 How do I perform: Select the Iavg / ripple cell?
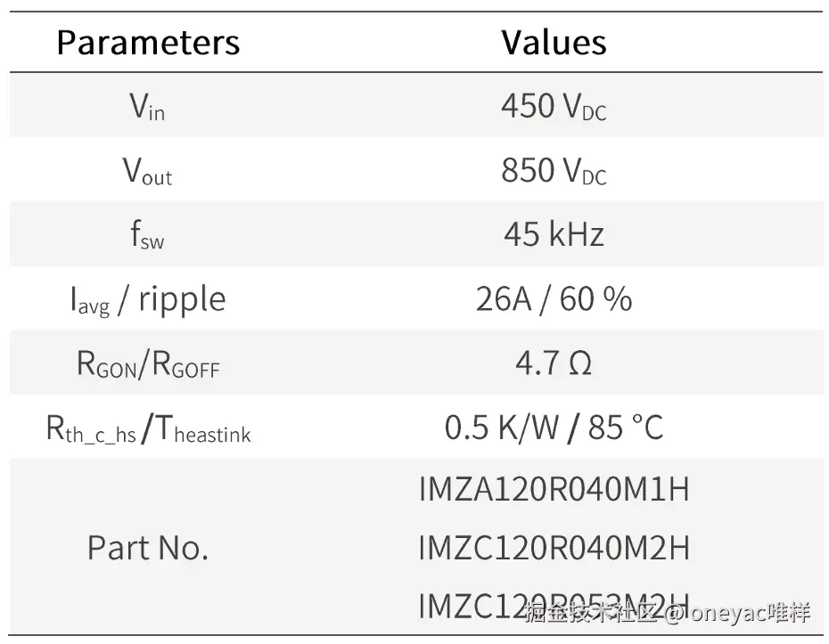coord(148,299)
